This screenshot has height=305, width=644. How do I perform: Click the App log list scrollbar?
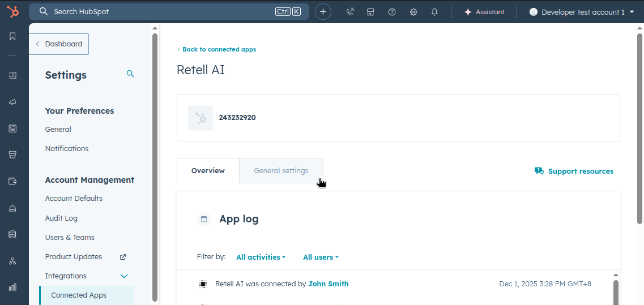[616, 293]
